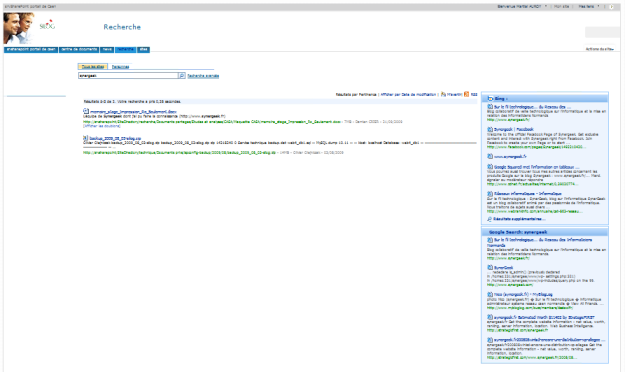625x372 pixels.
Task: Open the Mon site link in the top bar
Action: (562, 7)
